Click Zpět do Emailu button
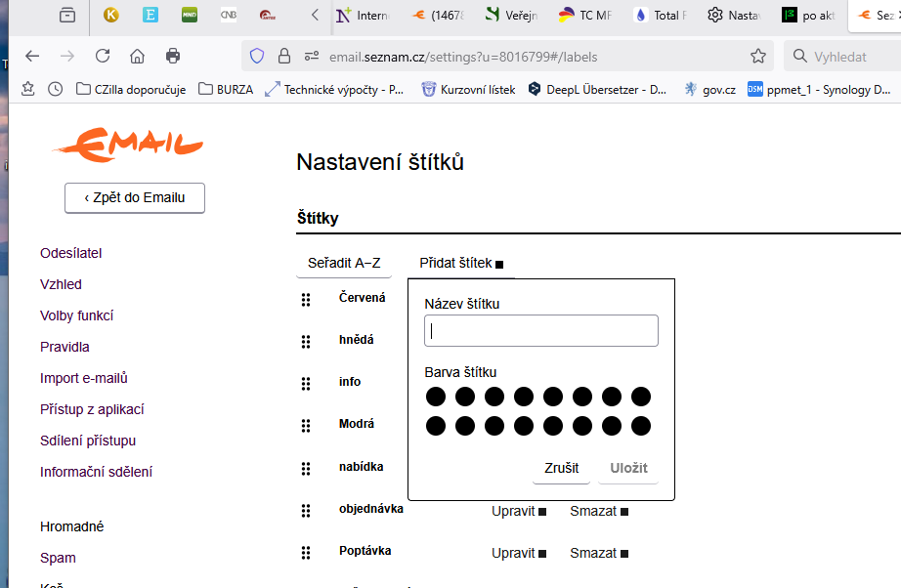 [135, 197]
